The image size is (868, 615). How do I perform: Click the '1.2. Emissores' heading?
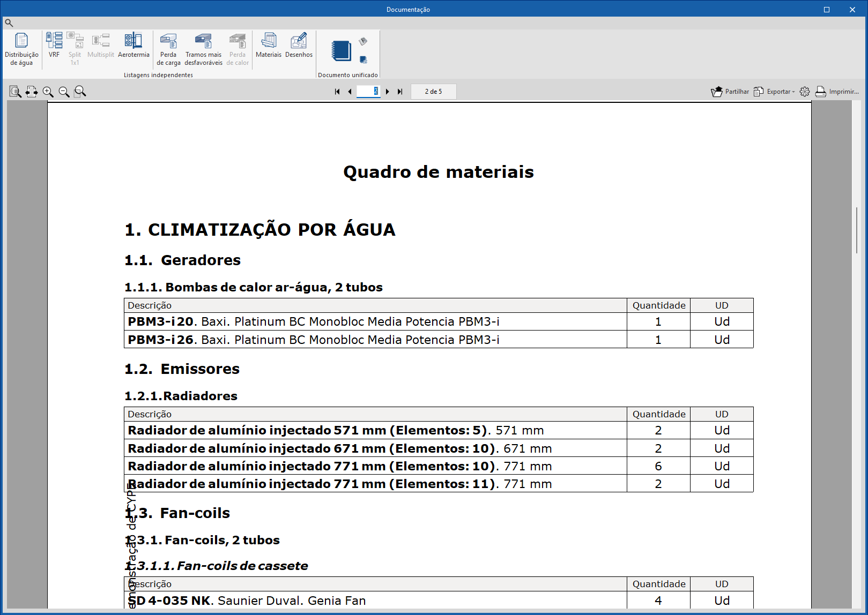(x=182, y=369)
